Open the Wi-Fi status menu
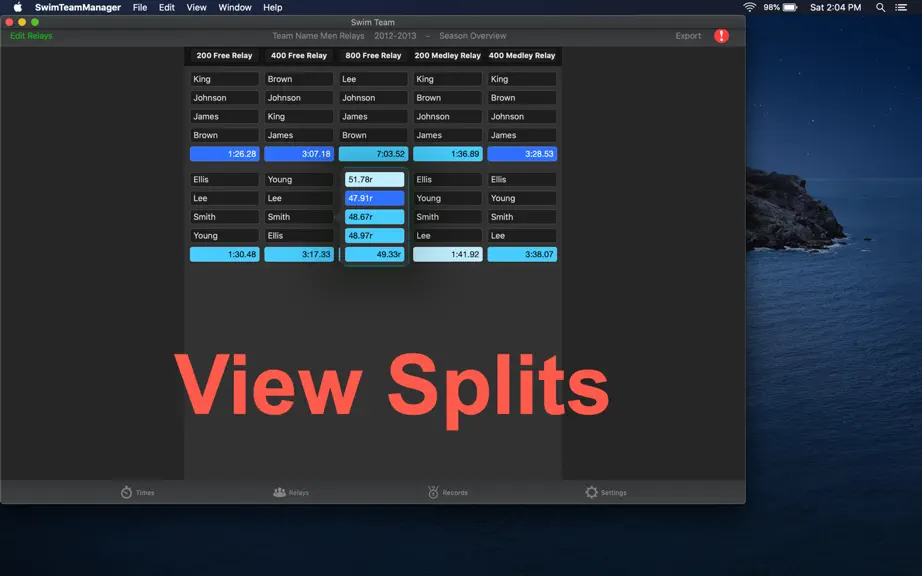 749,7
